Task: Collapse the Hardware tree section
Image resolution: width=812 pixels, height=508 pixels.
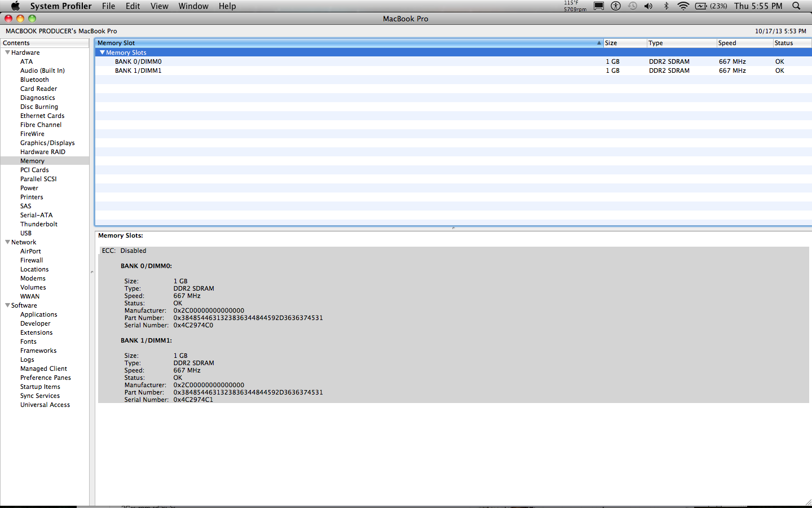Action: click(x=7, y=52)
